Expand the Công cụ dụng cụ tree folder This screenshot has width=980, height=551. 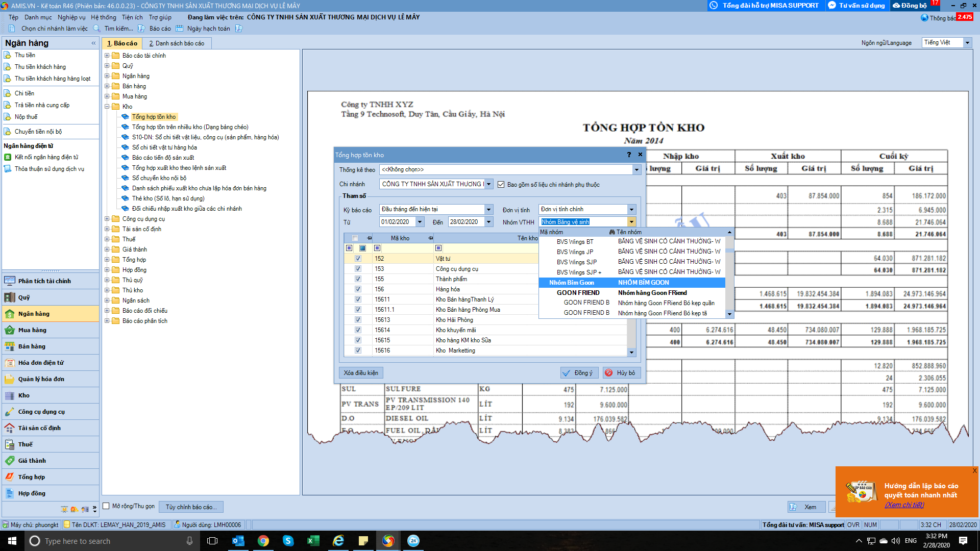tap(107, 219)
